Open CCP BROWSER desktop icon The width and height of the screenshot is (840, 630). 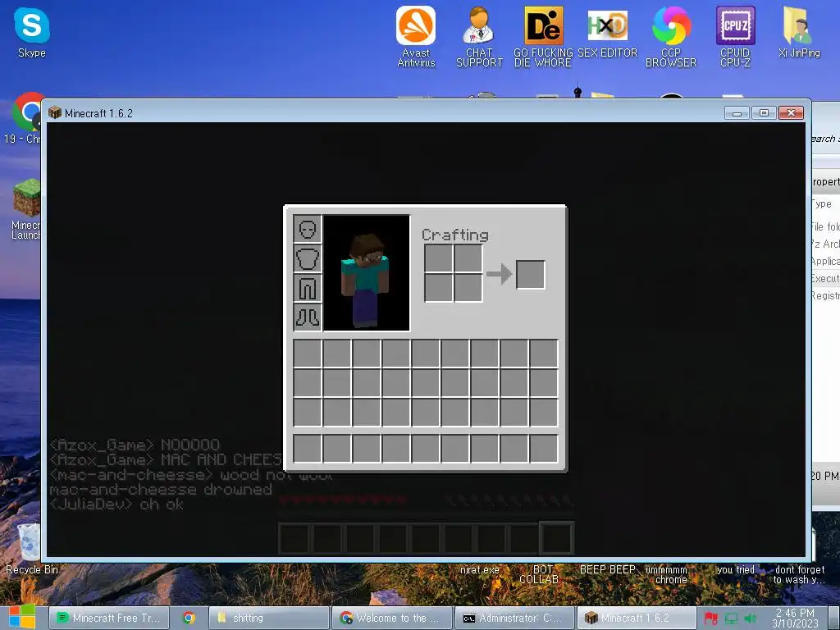click(671, 36)
